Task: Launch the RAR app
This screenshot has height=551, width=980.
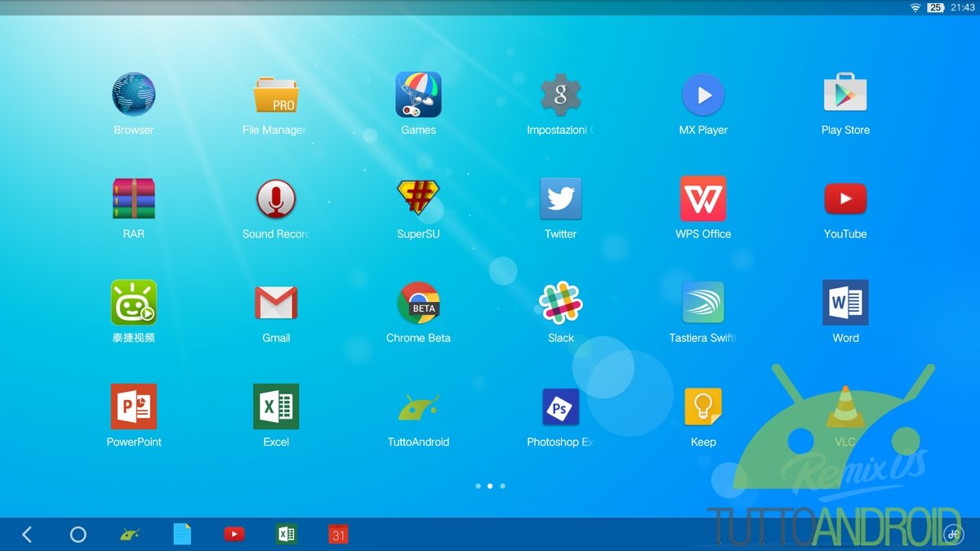Action: tap(133, 198)
